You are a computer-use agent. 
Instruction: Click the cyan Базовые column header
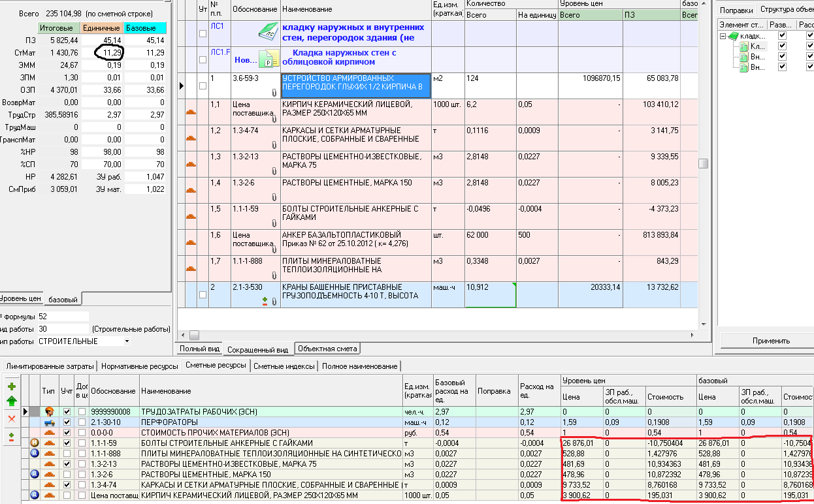pos(144,29)
